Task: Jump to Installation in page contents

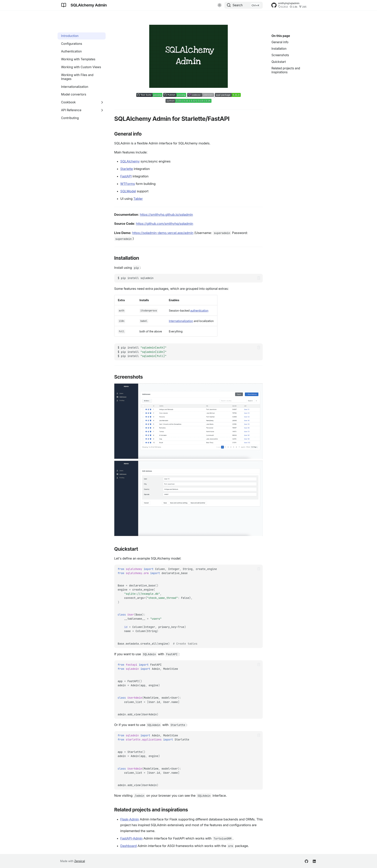Action: click(x=279, y=49)
